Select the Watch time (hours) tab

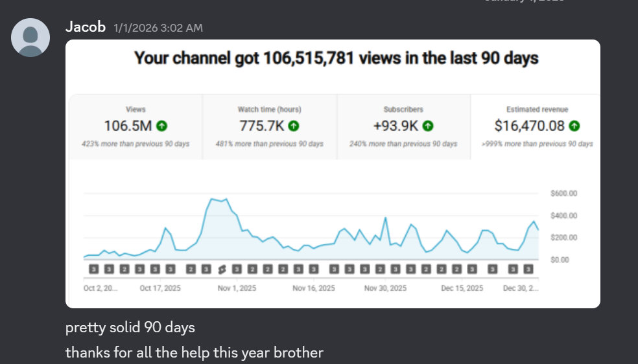click(x=269, y=127)
